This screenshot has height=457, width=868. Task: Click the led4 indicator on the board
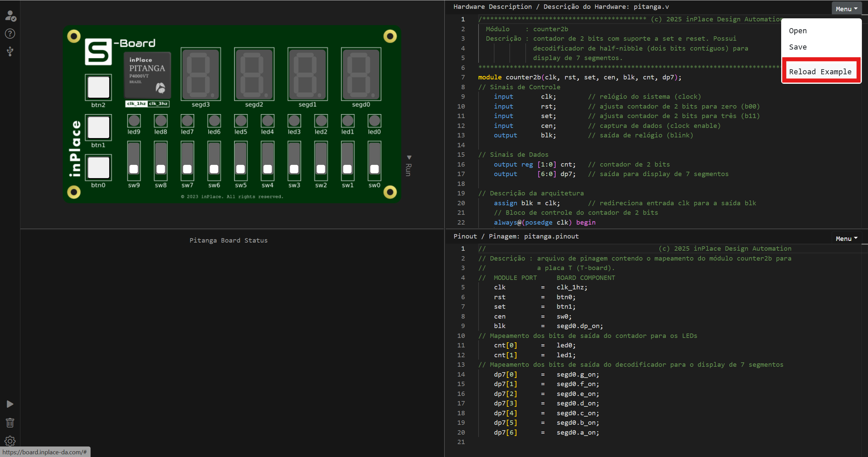268,120
